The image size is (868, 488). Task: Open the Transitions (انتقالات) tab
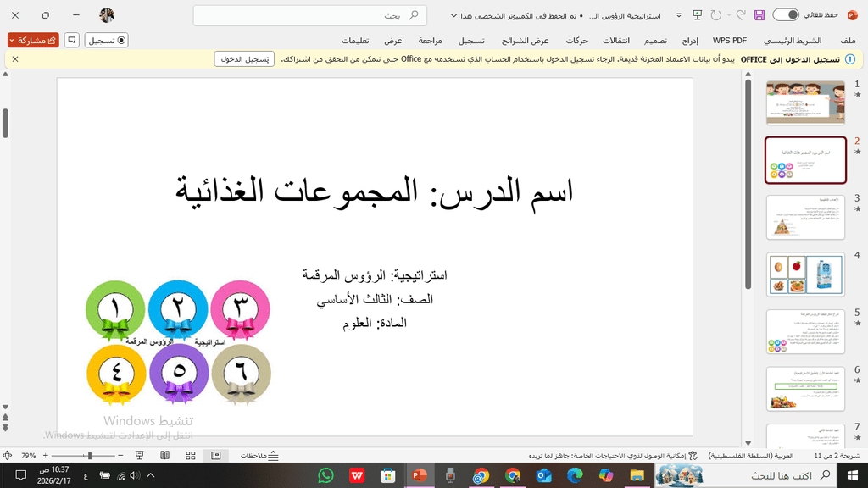point(615,41)
